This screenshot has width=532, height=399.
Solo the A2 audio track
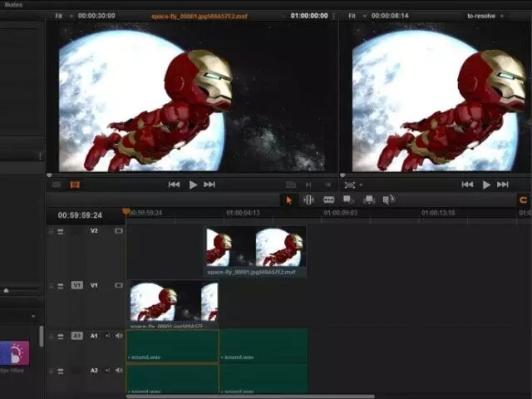pyautogui.click(x=107, y=370)
